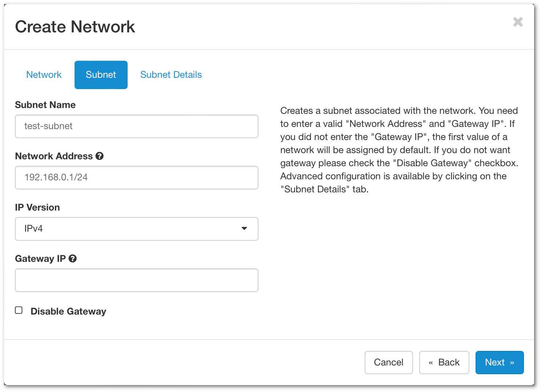This screenshot has height=392, width=541.
Task: Focus the empty Gateway IP field
Action: [x=136, y=280]
